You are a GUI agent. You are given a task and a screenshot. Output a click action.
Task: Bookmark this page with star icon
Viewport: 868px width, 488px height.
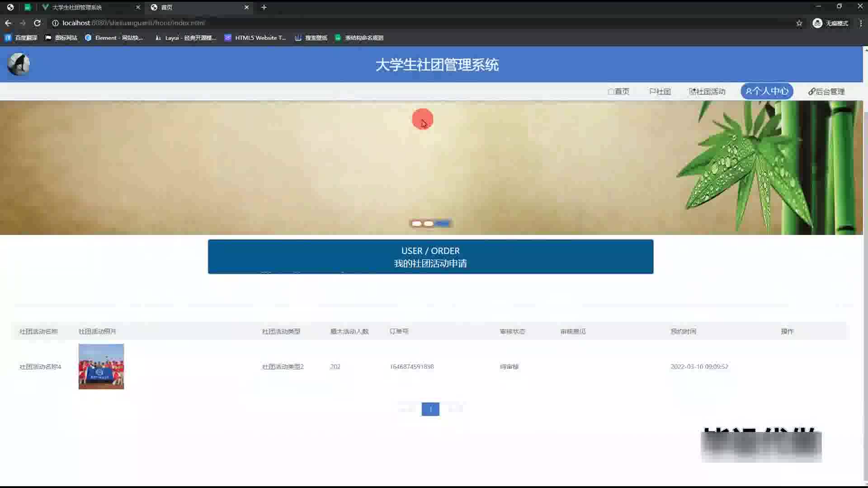tap(799, 23)
